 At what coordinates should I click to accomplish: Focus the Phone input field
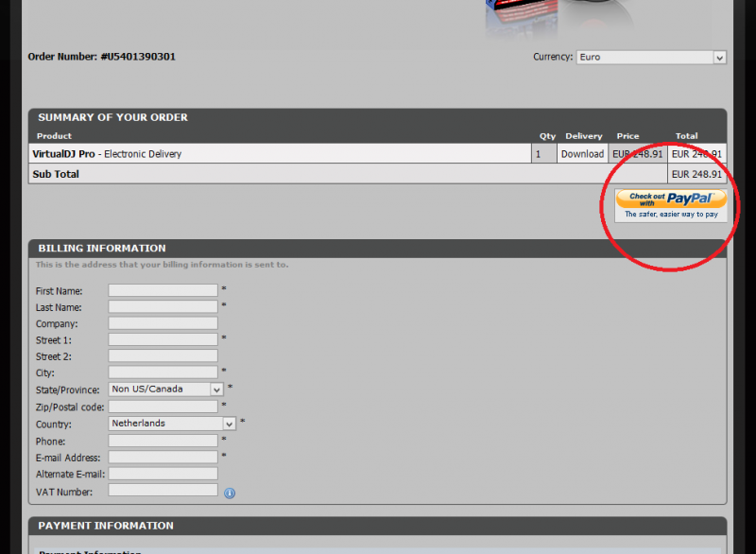click(x=163, y=441)
